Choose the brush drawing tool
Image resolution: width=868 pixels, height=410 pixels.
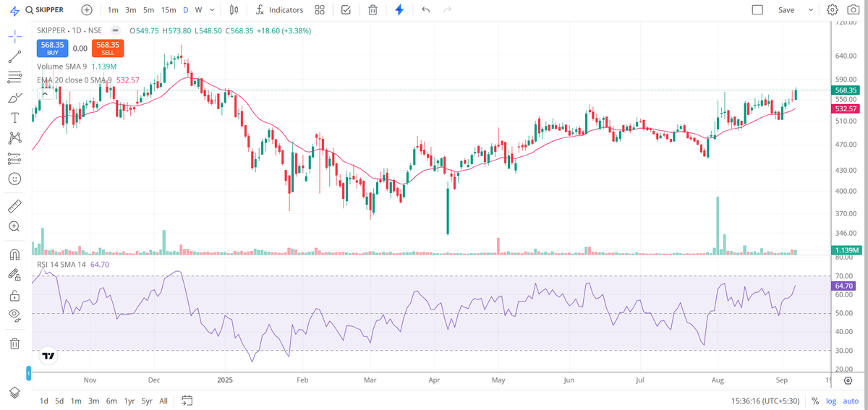pyautogui.click(x=14, y=97)
